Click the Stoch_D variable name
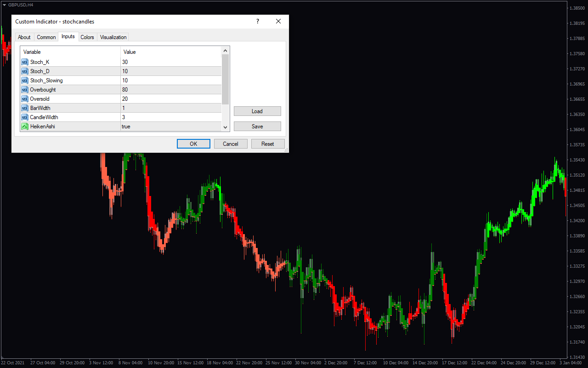This screenshot has width=588, height=368. (x=40, y=71)
